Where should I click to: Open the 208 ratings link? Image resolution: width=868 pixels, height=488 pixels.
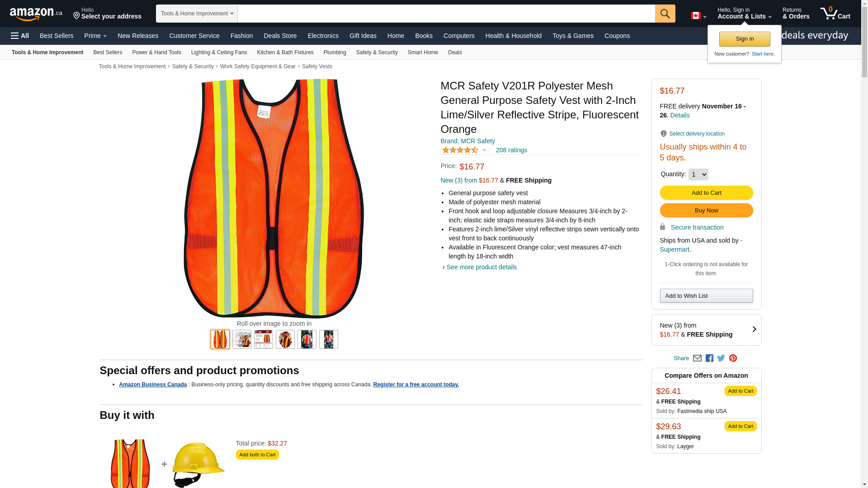(511, 150)
